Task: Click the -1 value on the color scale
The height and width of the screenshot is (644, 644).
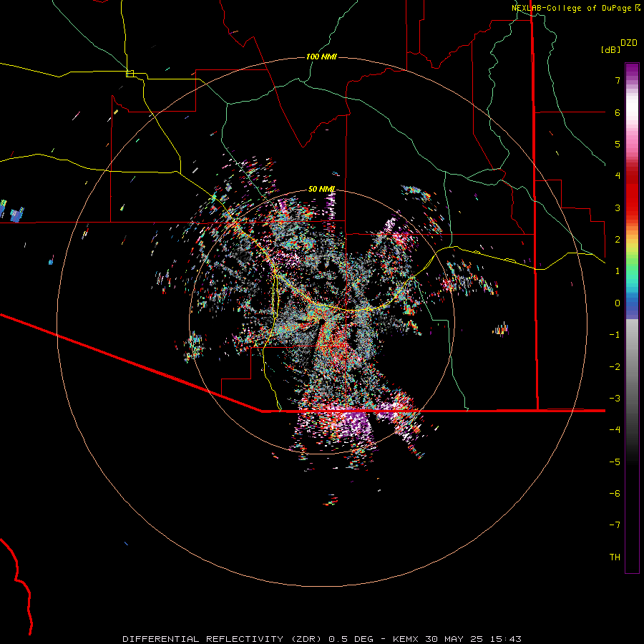Action: click(x=615, y=335)
